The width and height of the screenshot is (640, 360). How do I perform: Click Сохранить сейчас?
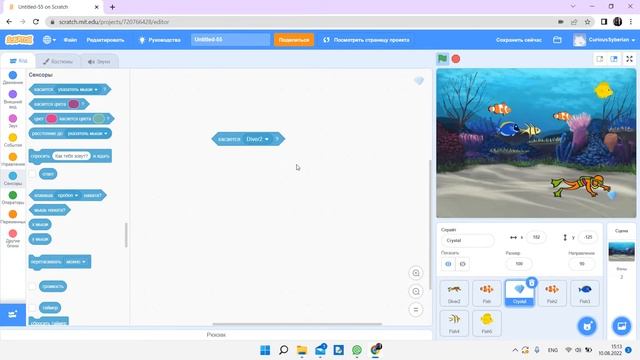(519, 40)
